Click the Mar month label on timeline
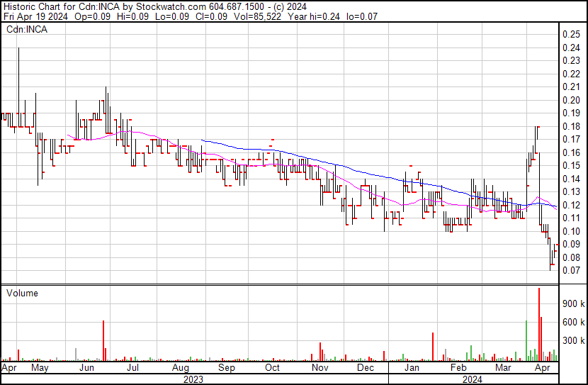588x385 pixels. (503, 369)
